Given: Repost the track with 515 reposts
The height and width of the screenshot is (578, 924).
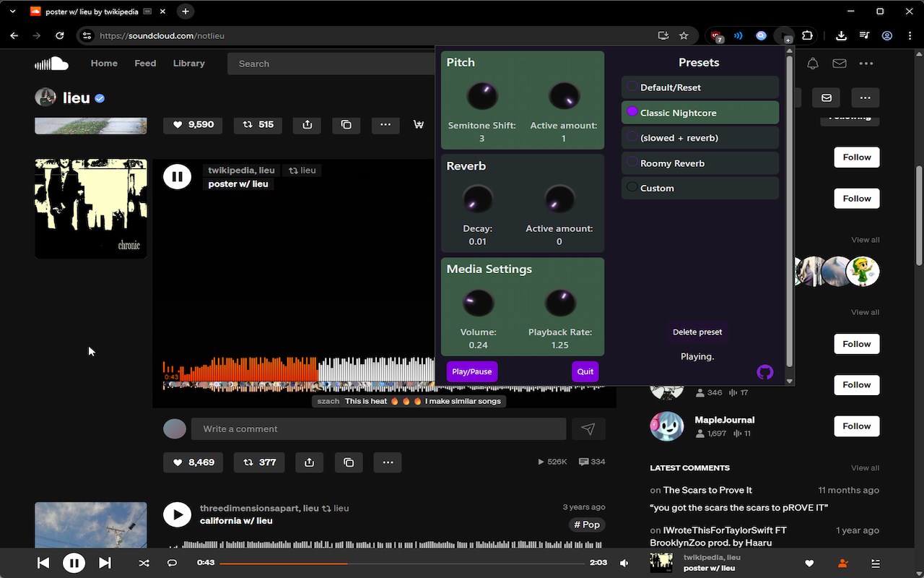Looking at the screenshot, I should 258,124.
